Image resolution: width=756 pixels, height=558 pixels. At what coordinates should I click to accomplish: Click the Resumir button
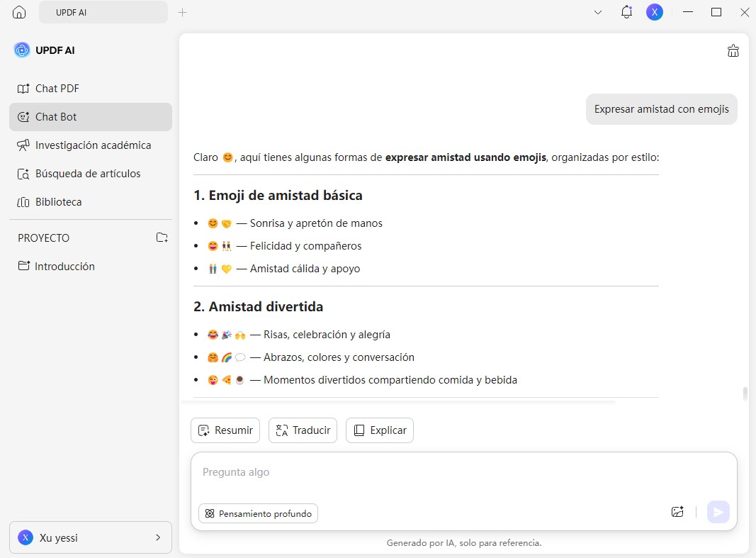click(x=225, y=430)
